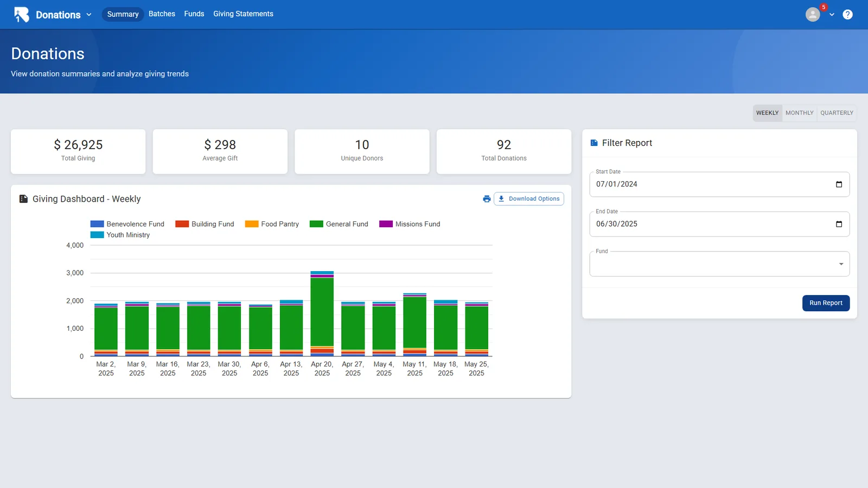
Task: Click the Mar 2, 2025 chart bar
Action: [106, 330]
